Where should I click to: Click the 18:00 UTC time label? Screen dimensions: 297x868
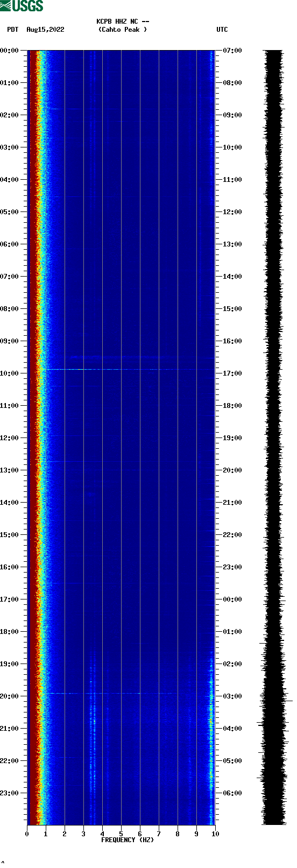(232, 406)
